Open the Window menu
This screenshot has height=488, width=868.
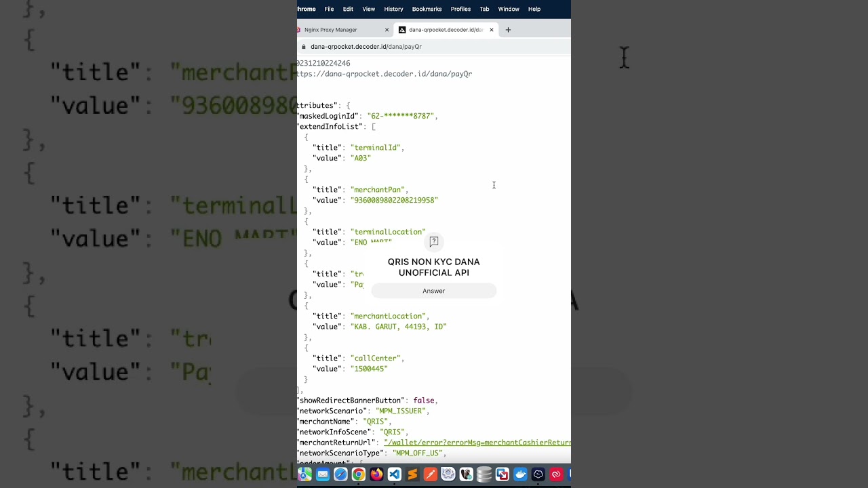point(509,9)
